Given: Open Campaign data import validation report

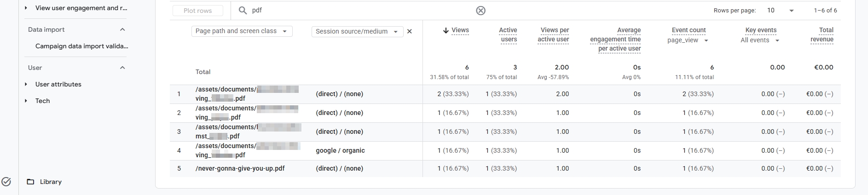Looking at the screenshot, I should [82, 46].
